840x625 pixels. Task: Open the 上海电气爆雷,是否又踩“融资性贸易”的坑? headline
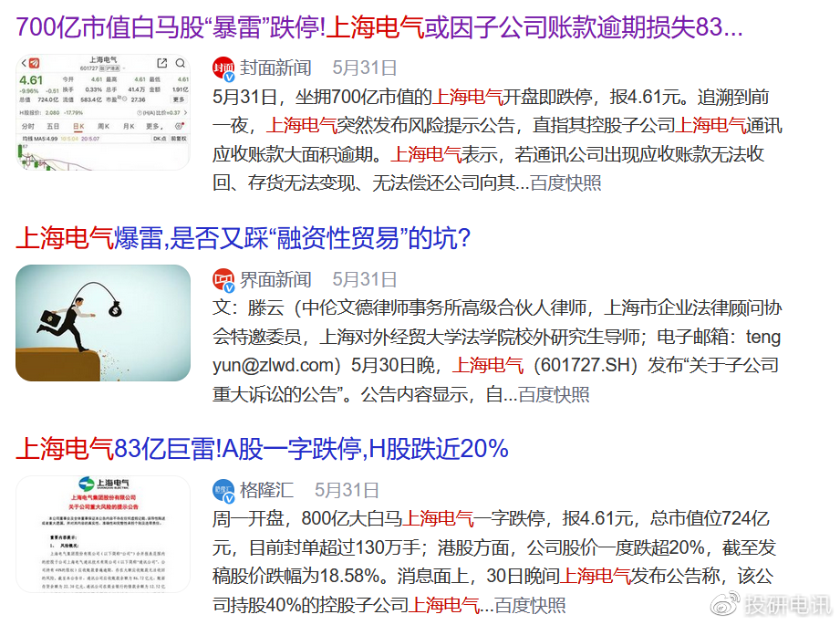click(x=244, y=238)
